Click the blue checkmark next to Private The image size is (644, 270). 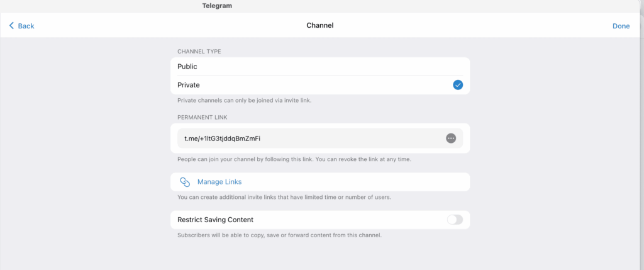click(x=458, y=85)
